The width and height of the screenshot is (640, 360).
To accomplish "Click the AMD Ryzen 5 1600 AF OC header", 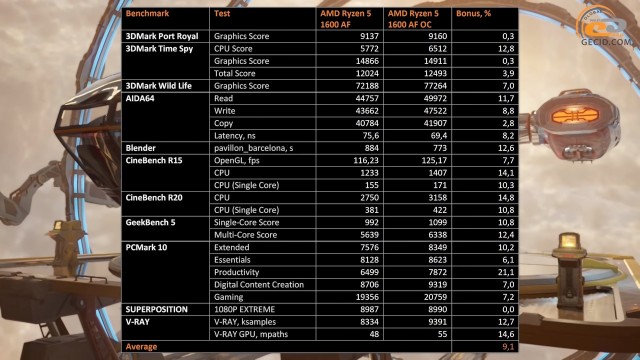I will pos(413,19).
